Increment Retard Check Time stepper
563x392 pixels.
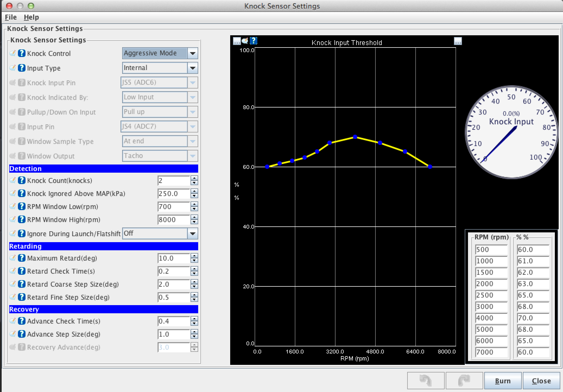point(194,269)
